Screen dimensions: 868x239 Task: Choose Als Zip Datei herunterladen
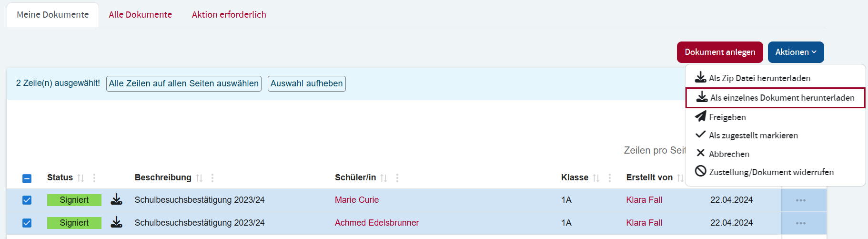[759, 78]
